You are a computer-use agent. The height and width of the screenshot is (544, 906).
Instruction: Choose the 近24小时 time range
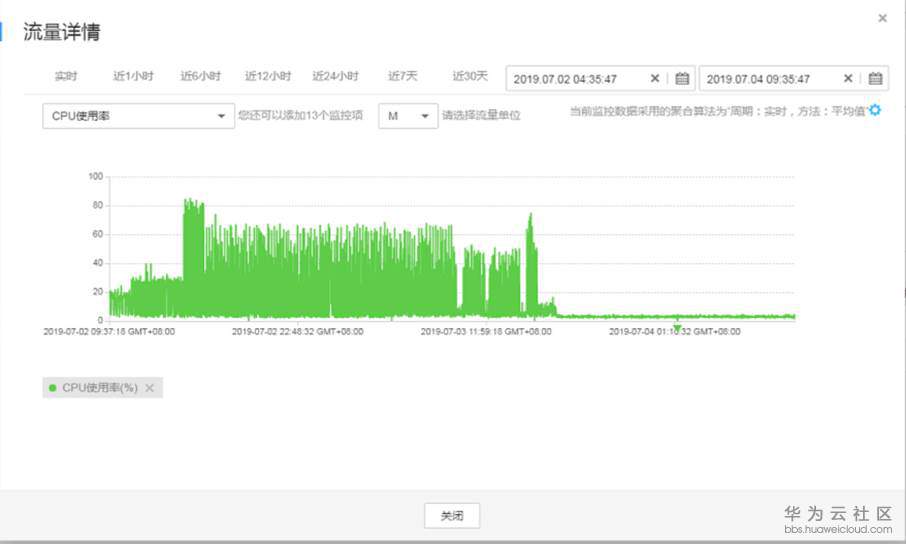point(336,76)
